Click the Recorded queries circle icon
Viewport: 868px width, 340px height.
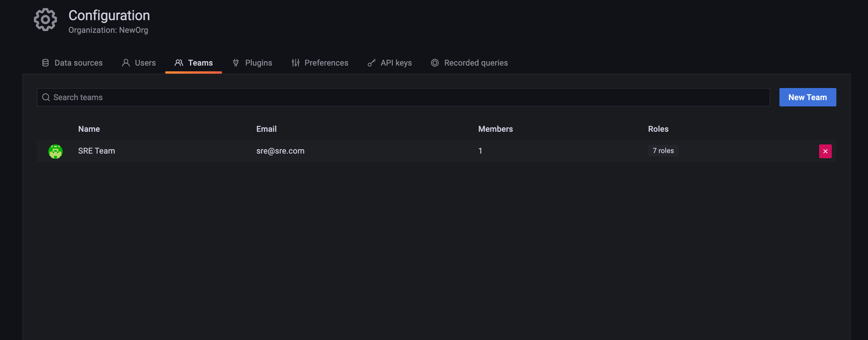(x=435, y=63)
